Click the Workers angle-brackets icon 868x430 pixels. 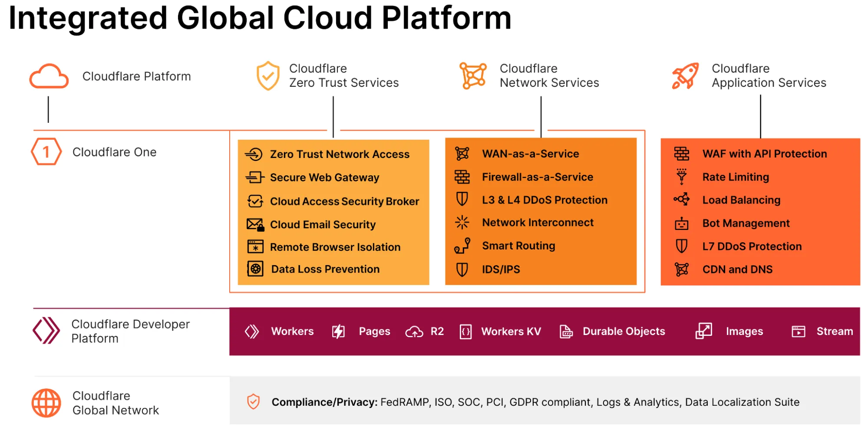pos(252,331)
